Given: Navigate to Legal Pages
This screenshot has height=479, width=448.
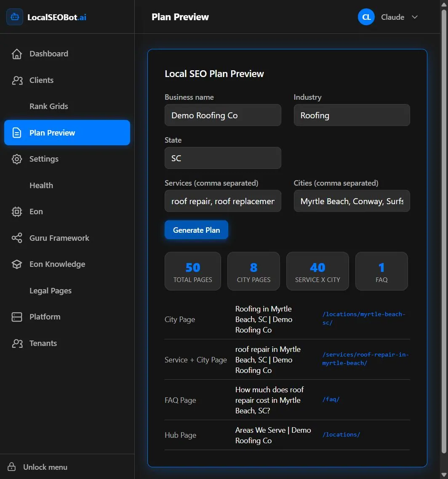Looking at the screenshot, I should click(x=67, y=290).
